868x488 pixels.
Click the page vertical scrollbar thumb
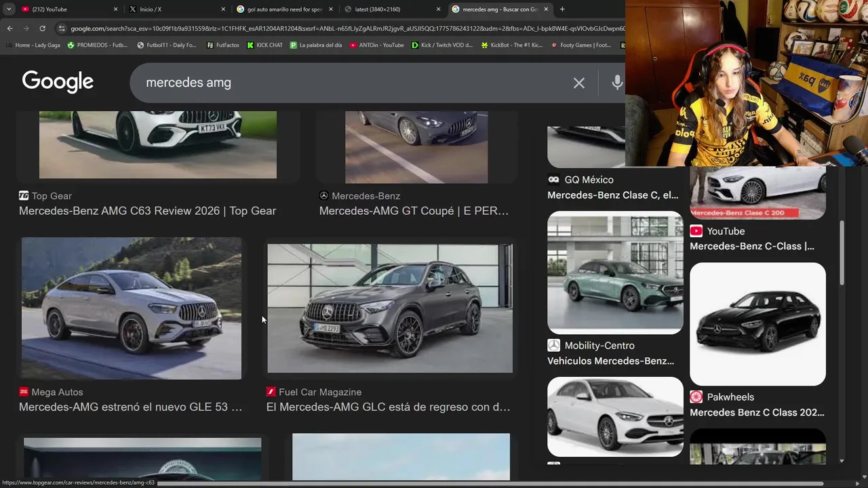click(x=842, y=252)
